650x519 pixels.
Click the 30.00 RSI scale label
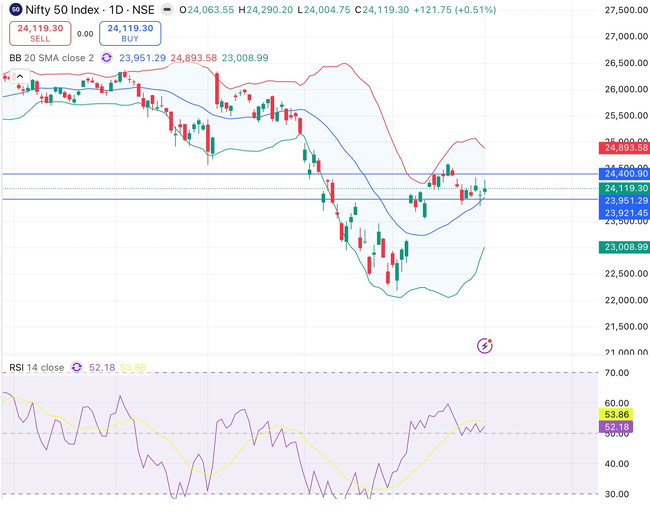click(x=617, y=494)
